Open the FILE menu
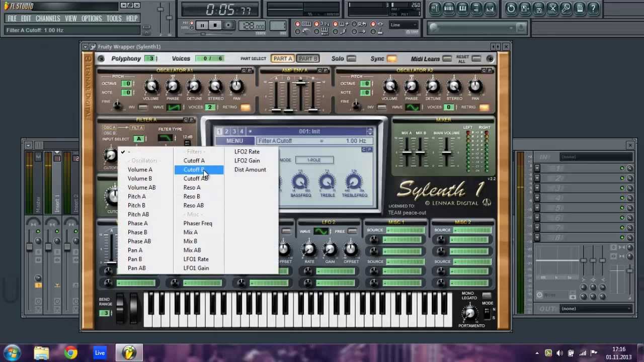This screenshot has width=644, height=362. coord(12,19)
